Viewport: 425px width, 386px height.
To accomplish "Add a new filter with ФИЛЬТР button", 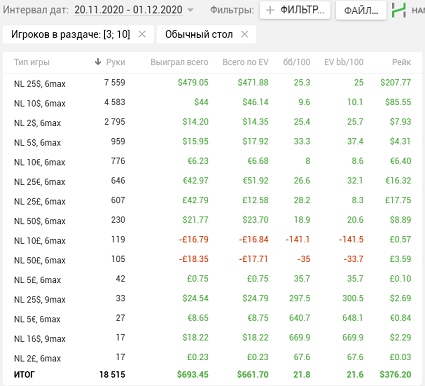I will [295, 10].
